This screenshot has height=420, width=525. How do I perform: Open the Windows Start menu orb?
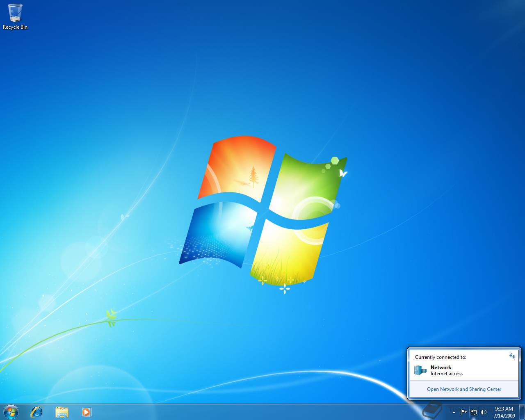click(x=11, y=412)
